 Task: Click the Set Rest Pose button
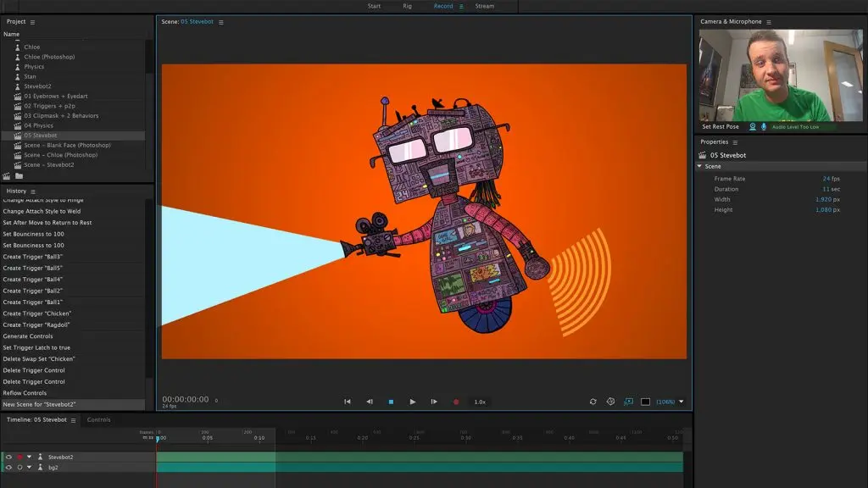click(722, 125)
